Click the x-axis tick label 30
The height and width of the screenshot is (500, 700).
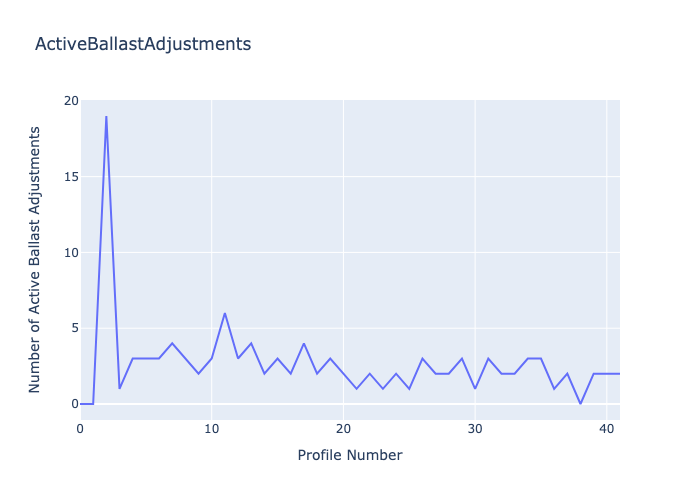pos(475,429)
